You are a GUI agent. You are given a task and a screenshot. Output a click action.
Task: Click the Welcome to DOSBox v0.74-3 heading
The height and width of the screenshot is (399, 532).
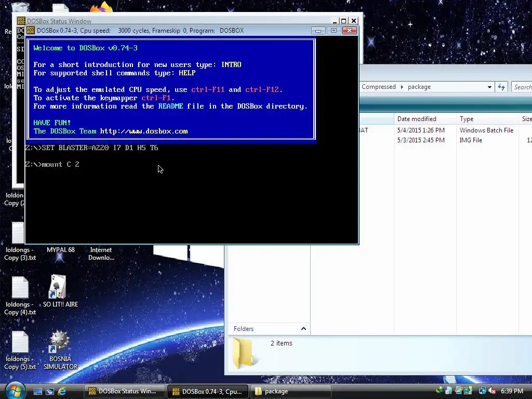(x=86, y=48)
